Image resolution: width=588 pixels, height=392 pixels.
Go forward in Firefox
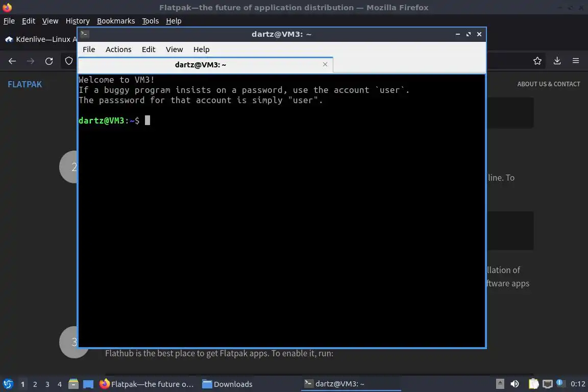(x=31, y=61)
